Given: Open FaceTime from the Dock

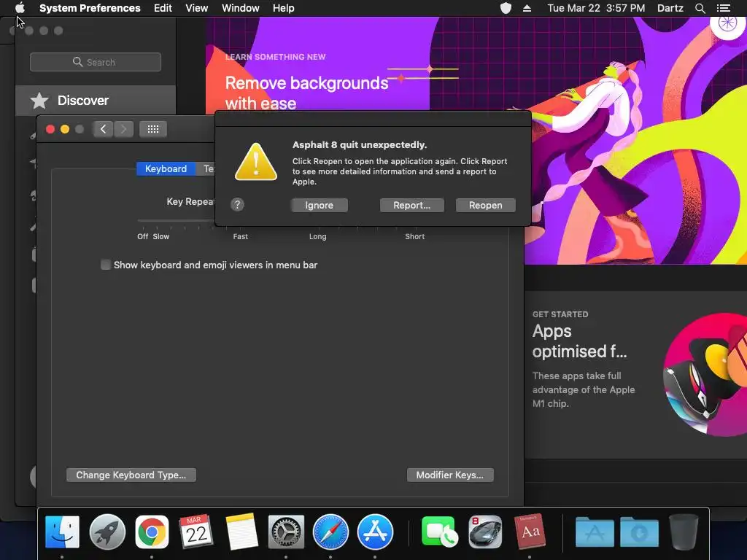Looking at the screenshot, I should 439,532.
